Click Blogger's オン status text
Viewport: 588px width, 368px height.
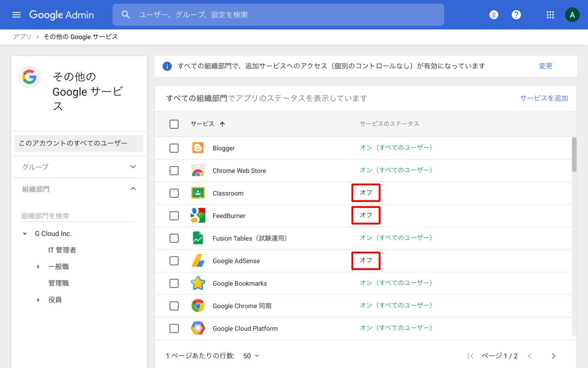tap(396, 148)
